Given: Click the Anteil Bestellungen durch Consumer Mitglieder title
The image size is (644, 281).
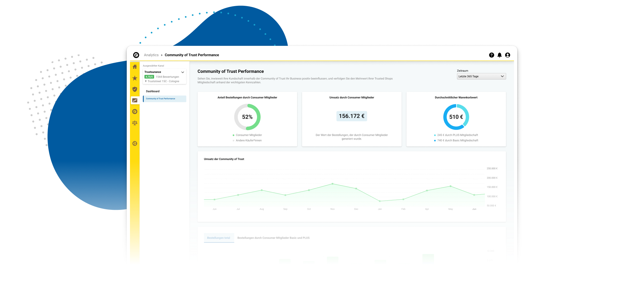Looking at the screenshot, I should pos(247,98).
